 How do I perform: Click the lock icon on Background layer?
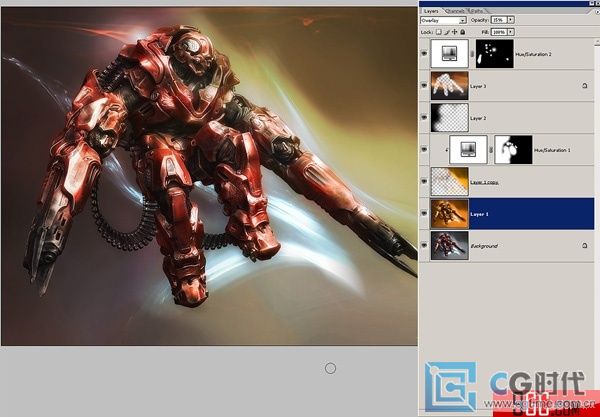pyautogui.click(x=583, y=245)
